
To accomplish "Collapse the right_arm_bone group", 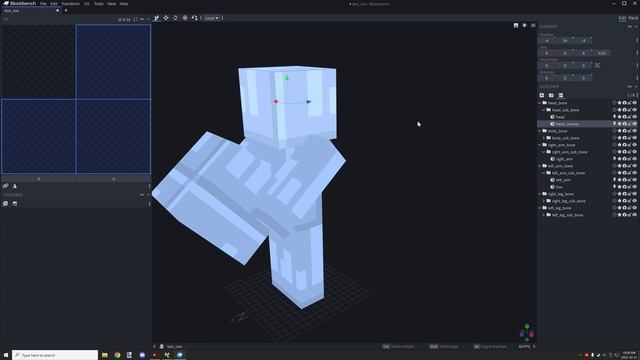I will (x=540, y=145).
